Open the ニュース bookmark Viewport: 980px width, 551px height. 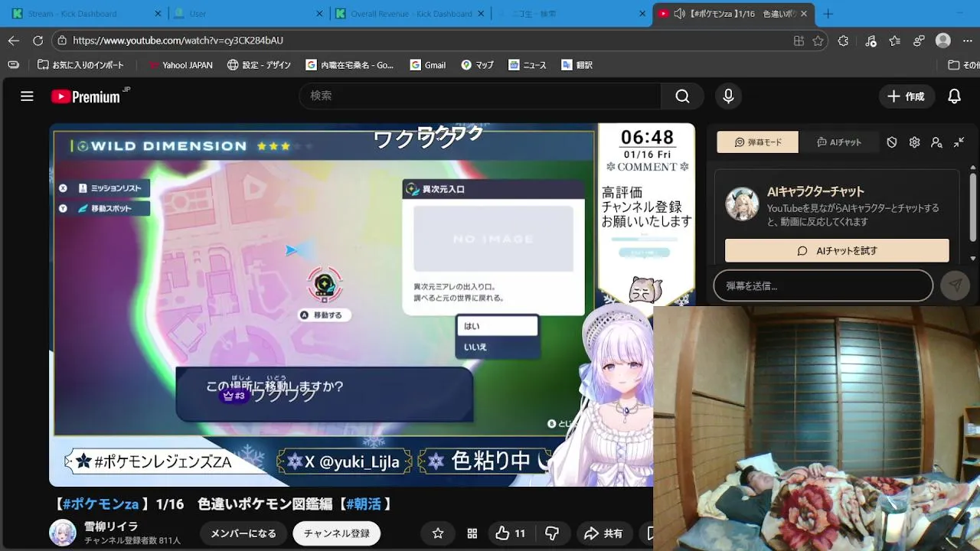point(528,65)
